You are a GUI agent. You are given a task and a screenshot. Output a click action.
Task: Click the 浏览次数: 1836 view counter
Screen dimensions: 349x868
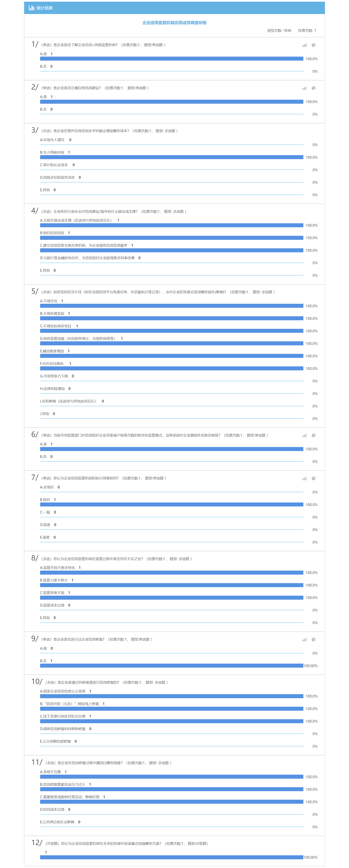point(279,30)
